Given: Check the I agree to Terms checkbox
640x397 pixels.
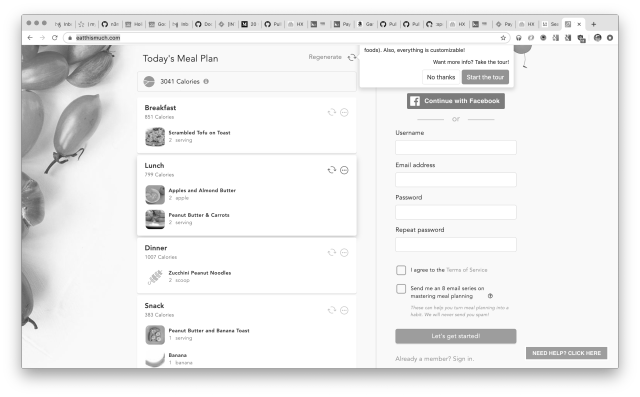Looking at the screenshot, I should [x=401, y=270].
